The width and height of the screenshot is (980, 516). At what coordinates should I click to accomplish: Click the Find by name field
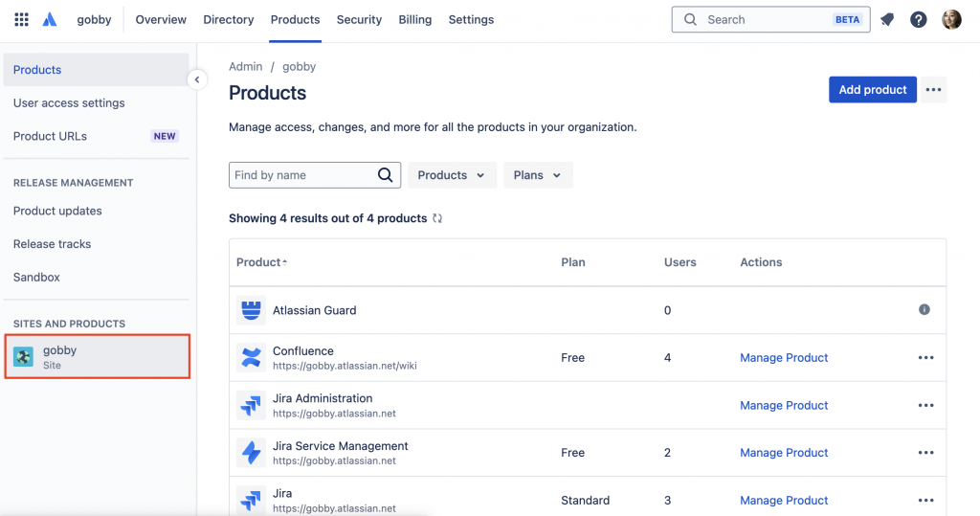click(x=302, y=175)
